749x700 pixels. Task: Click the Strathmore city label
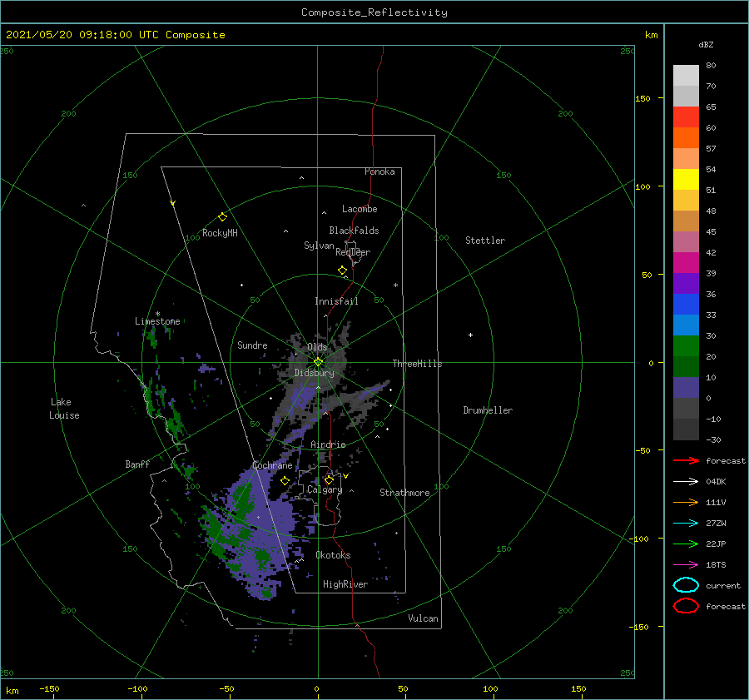click(x=404, y=493)
